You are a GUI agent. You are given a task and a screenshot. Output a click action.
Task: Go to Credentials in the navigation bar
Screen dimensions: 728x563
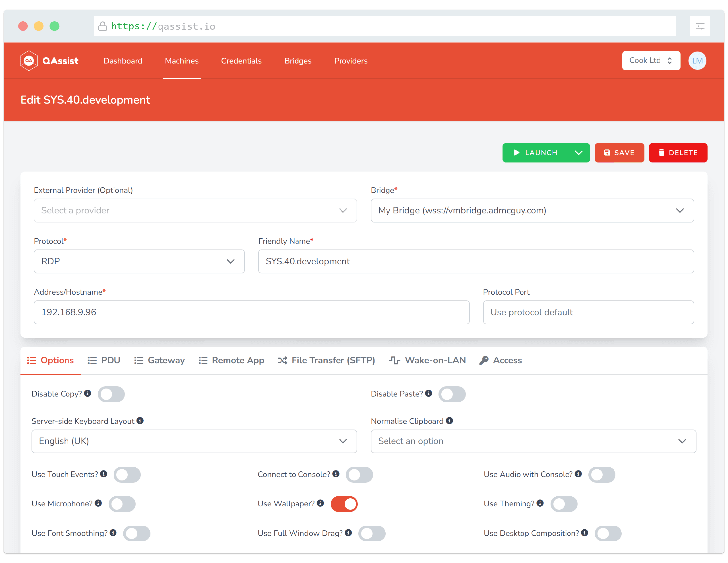[241, 61]
